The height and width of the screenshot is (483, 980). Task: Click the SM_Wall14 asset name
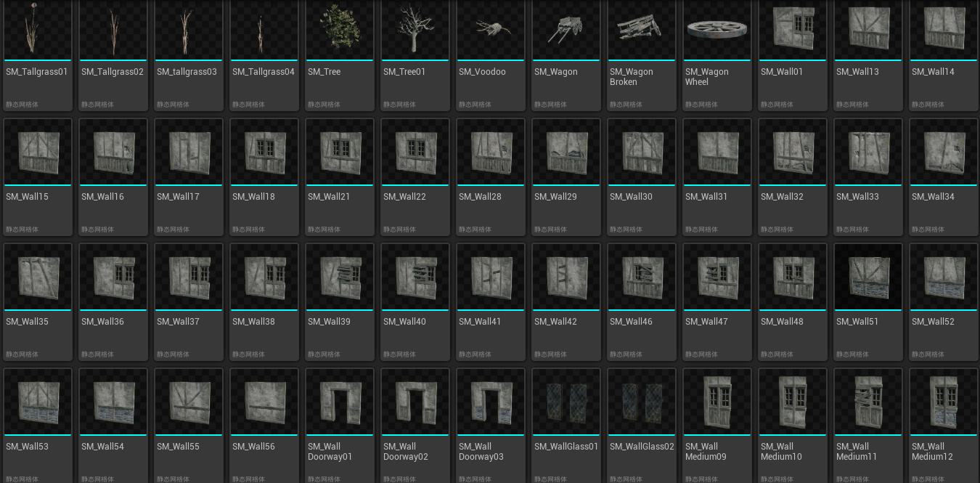(x=933, y=72)
